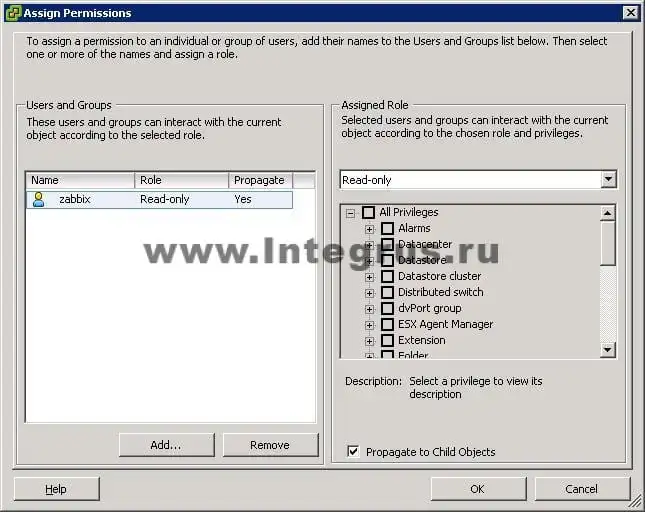645x512 pixels.
Task: Tick the Datastore cluster checkbox
Action: coord(387,276)
